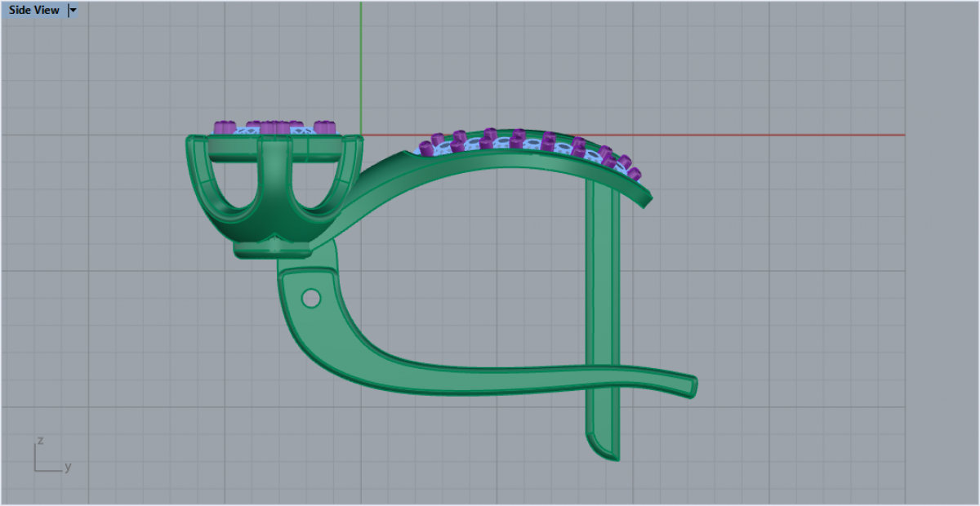980x506 pixels.
Task: Click the y label on the axis icon
Action: tap(68, 467)
